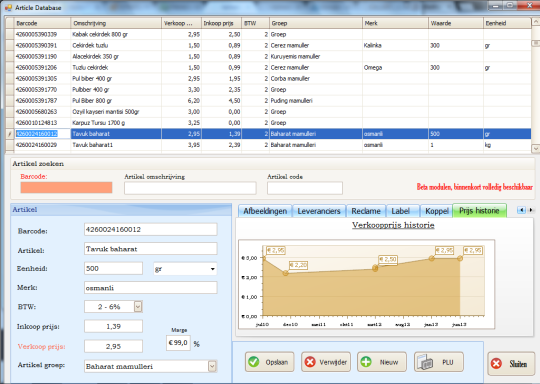Click the red Sluiten close icon
The width and height of the screenshot is (540, 384).
[x=497, y=364]
